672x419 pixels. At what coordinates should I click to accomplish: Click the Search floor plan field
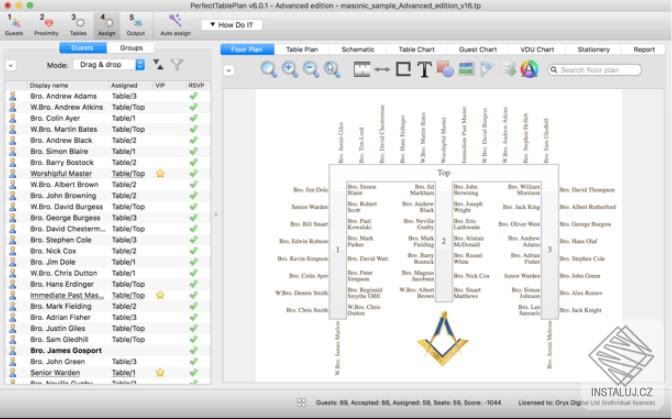pyautogui.click(x=594, y=69)
